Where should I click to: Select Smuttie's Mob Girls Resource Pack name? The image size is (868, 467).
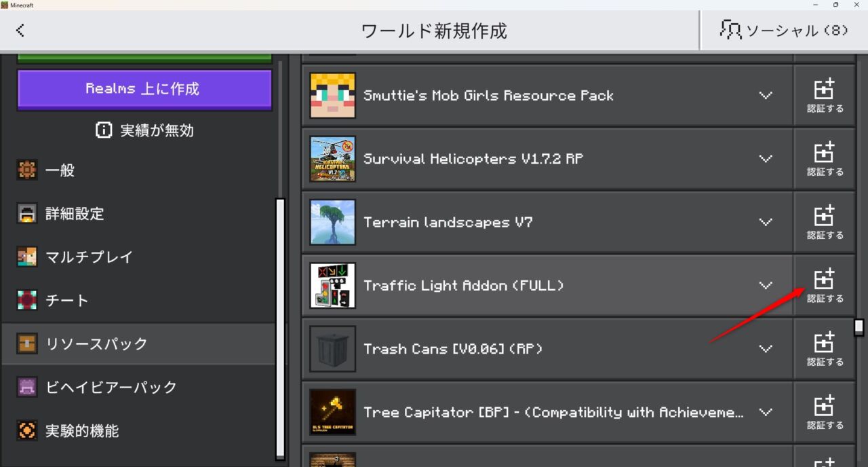(488, 96)
